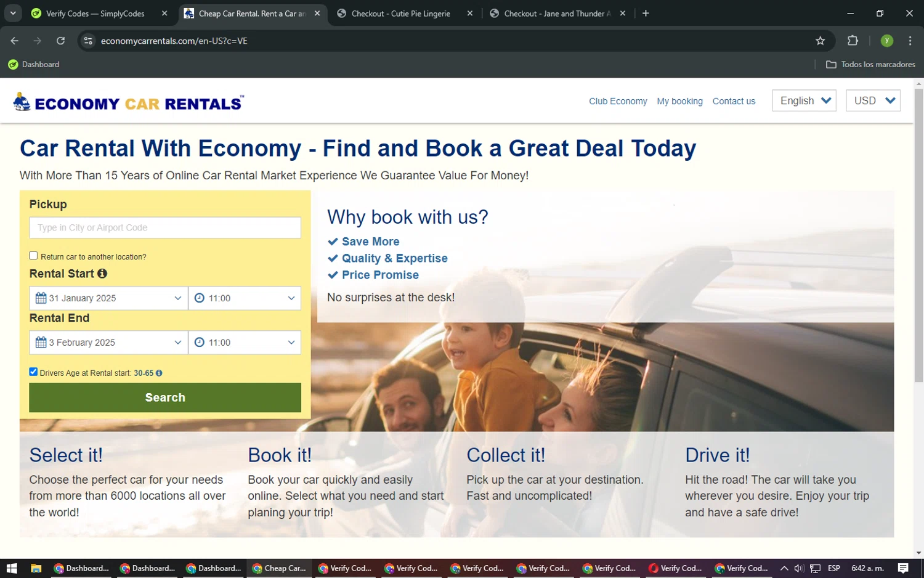Click the Economy Car Rentals logo

[x=128, y=102]
